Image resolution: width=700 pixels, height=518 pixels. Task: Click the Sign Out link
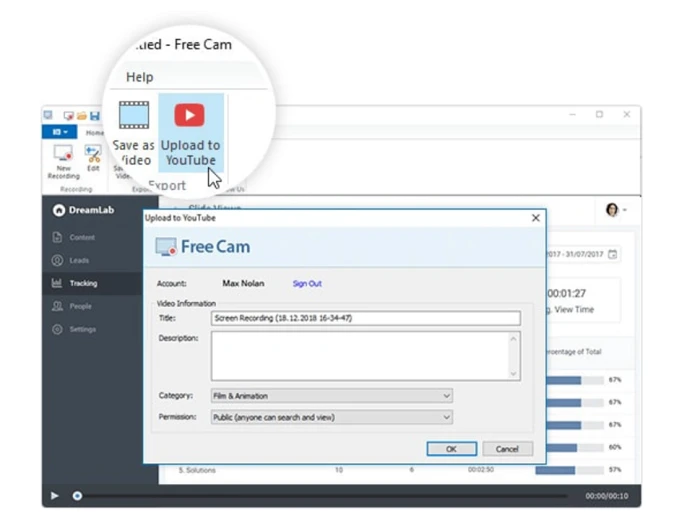(307, 284)
